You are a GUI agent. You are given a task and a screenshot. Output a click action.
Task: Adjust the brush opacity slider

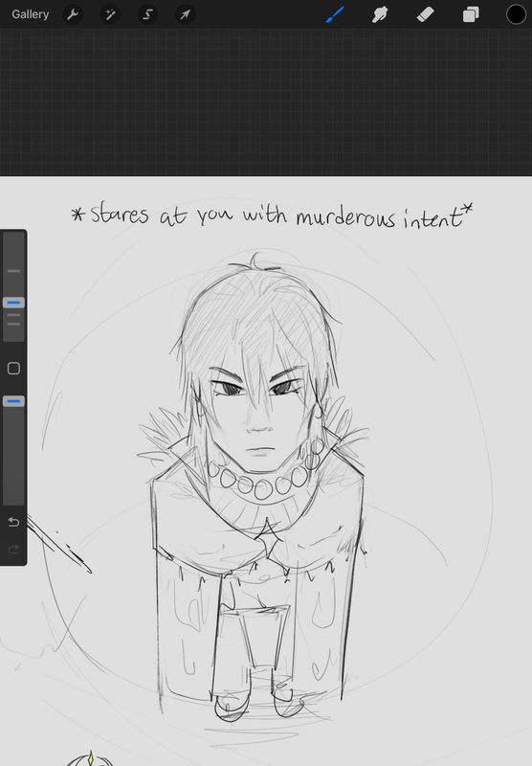pyautogui.click(x=13, y=401)
